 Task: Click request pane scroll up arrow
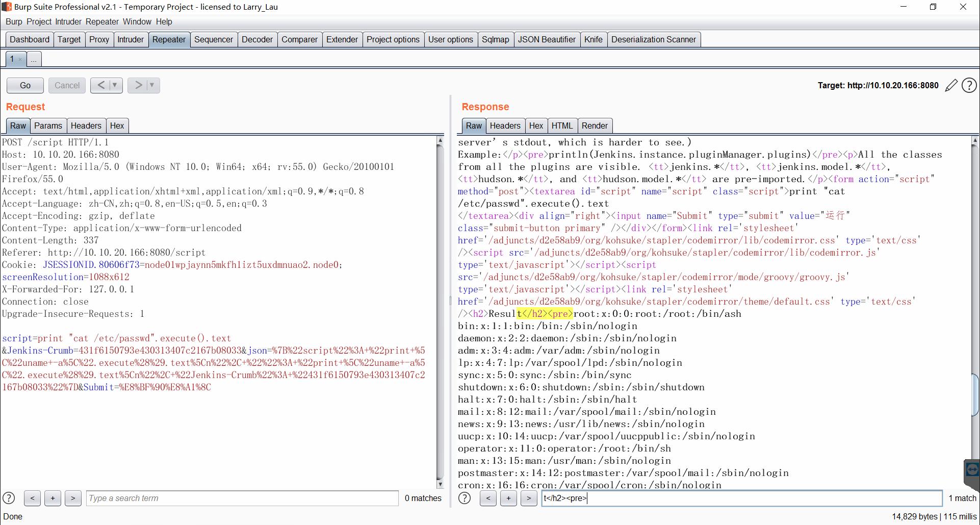click(x=440, y=140)
